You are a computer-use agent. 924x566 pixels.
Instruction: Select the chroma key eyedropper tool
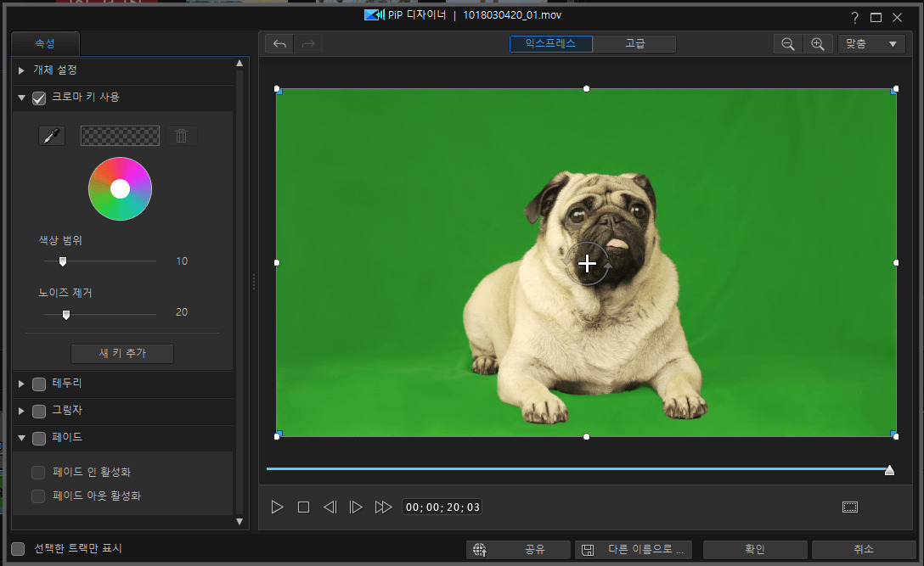tap(52, 136)
